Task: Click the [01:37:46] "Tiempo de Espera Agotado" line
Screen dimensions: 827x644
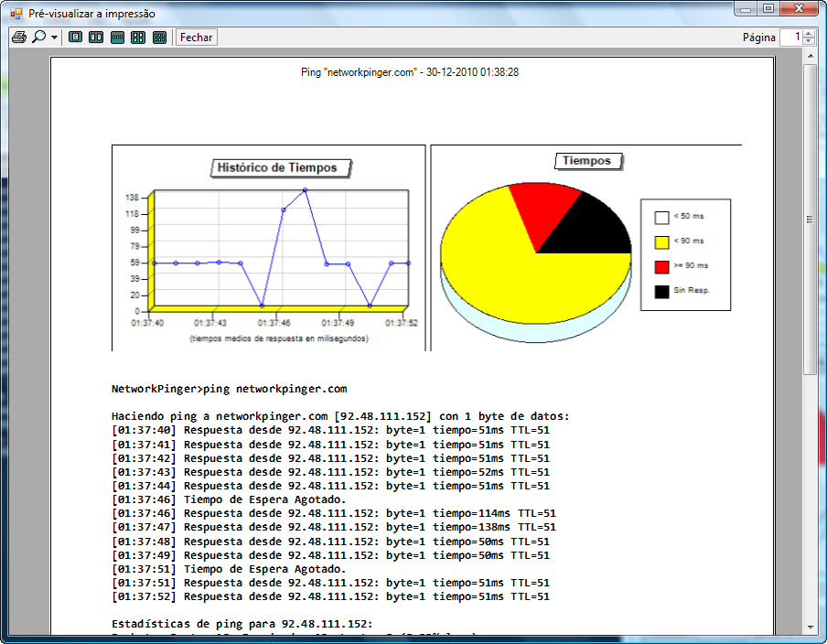Action: coord(229,499)
